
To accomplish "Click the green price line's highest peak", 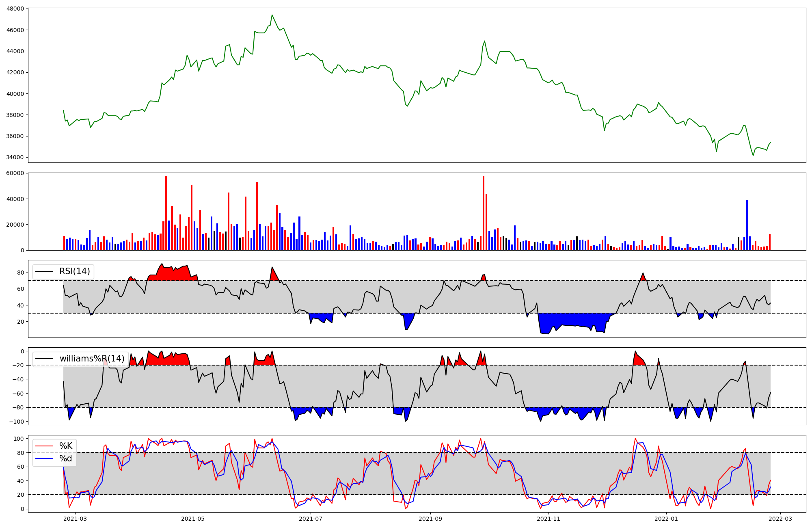I will coord(272,15).
